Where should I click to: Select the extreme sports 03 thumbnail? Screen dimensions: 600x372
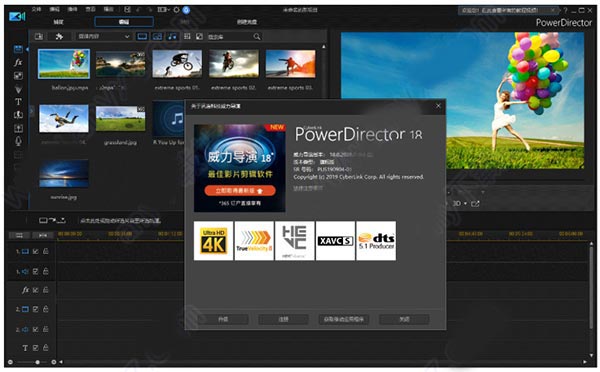290,64
